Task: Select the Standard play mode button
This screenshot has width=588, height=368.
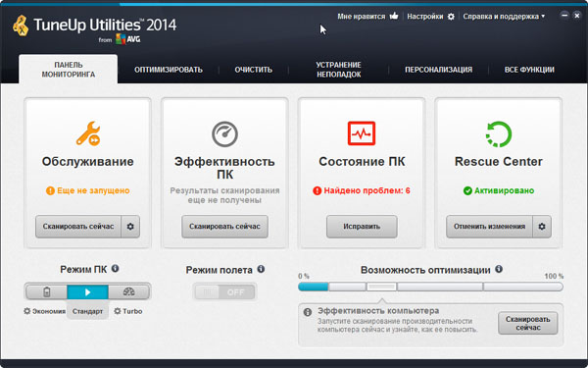Action: click(x=88, y=291)
